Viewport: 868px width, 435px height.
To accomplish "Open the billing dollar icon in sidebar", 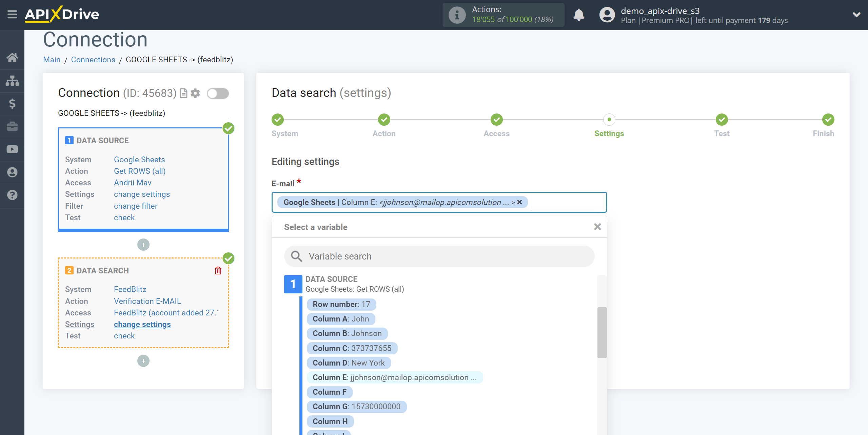I will point(12,103).
